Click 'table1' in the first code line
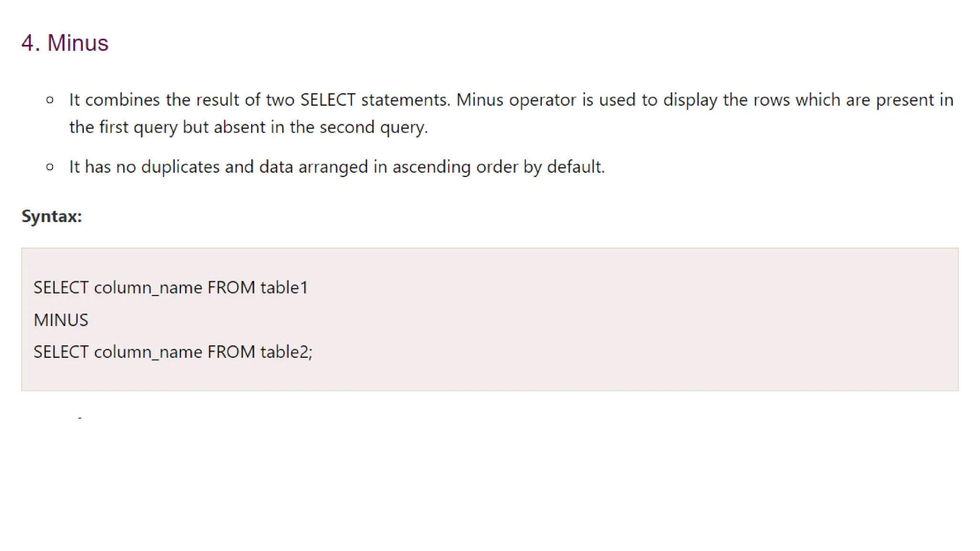 (284, 287)
